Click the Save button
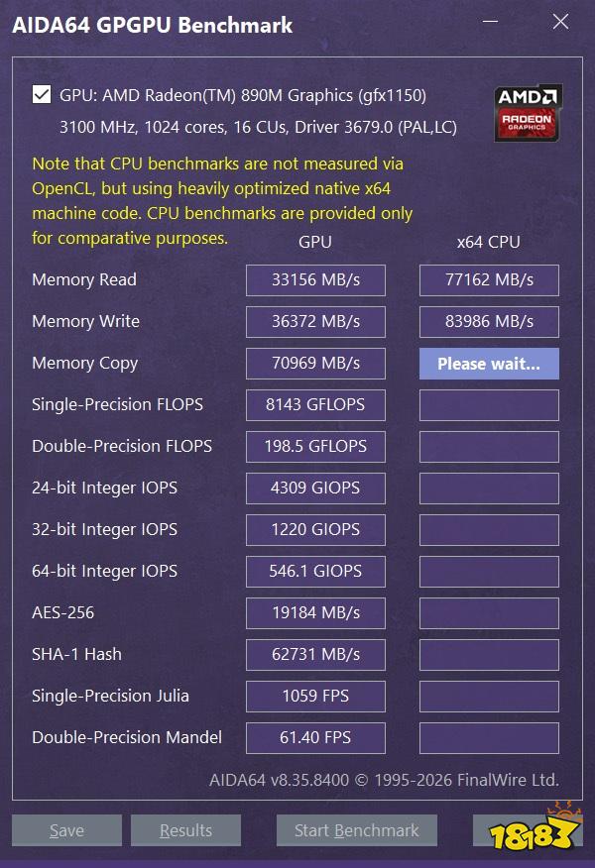Screen dimensions: 595x868 (66, 830)
